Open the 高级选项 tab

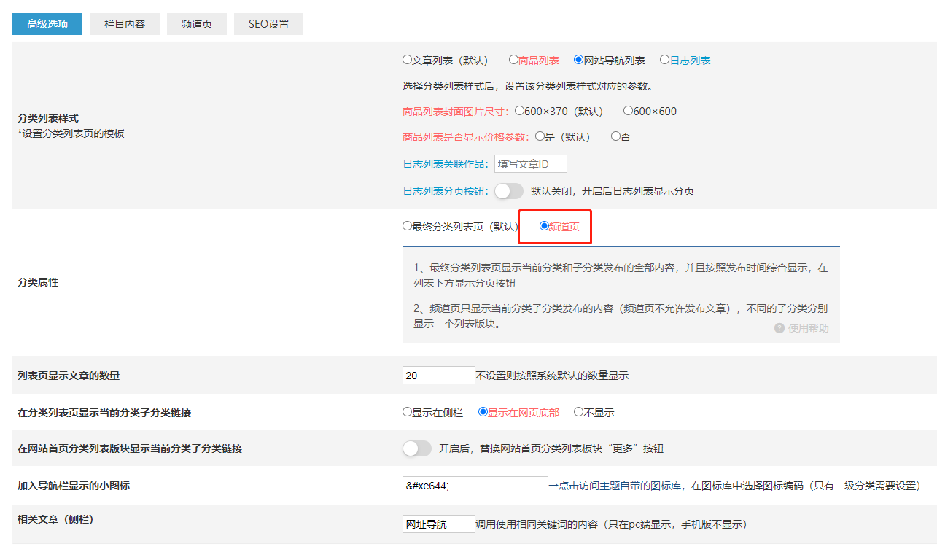[47, 24]
